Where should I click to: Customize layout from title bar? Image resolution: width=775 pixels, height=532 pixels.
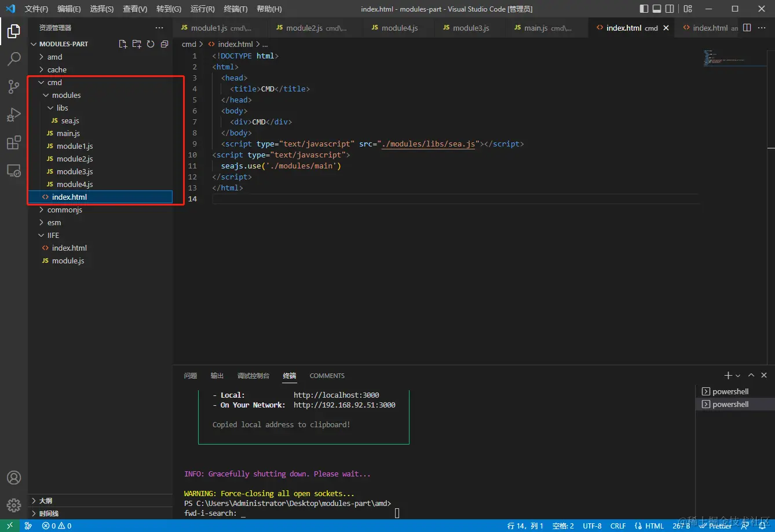[688, 9]
